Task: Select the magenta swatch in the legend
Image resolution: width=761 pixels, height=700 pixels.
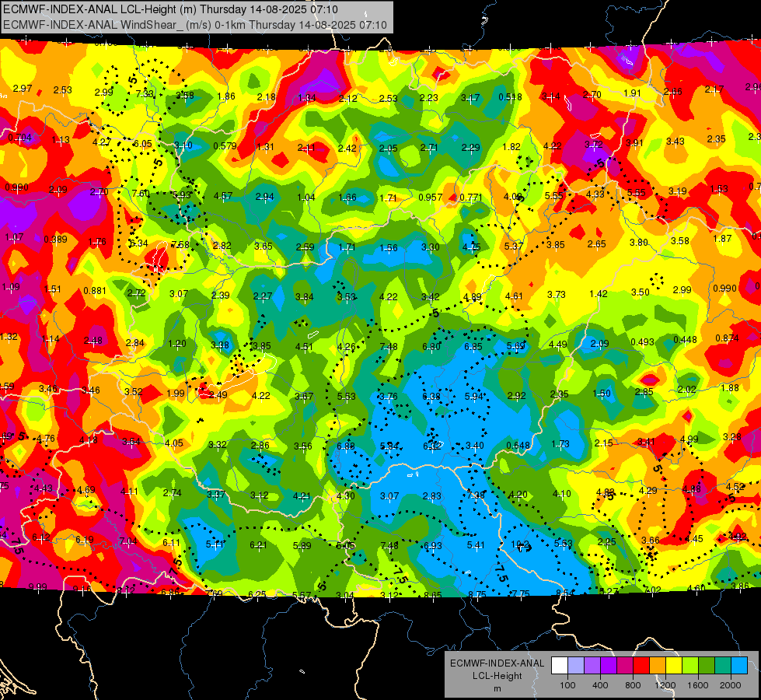Action: click(x=625, y=666)
